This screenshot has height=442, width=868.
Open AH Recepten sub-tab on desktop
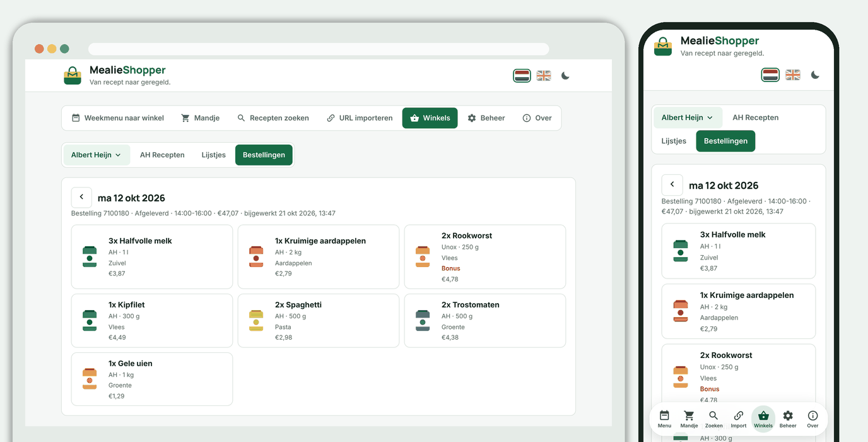pyautogui.click(x=162, y=155)
